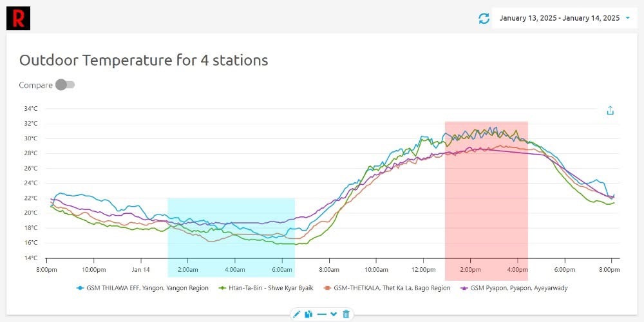Click the red R logo icon
This screenshot has height=322, width=644.
18,18
